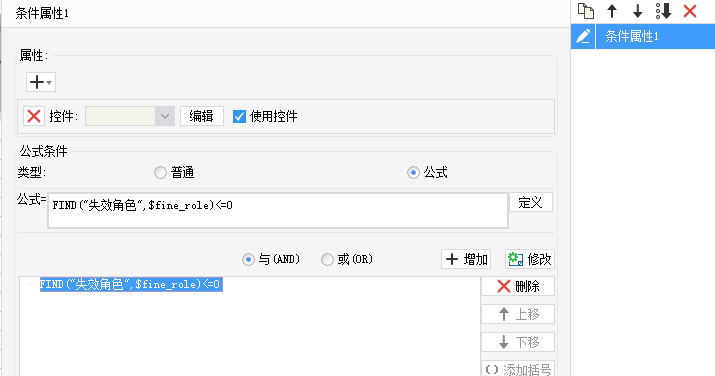Choose the 与(AND) radio option
Image resolution: width=715 pixels, height=376 pixels.
(248, 260)
